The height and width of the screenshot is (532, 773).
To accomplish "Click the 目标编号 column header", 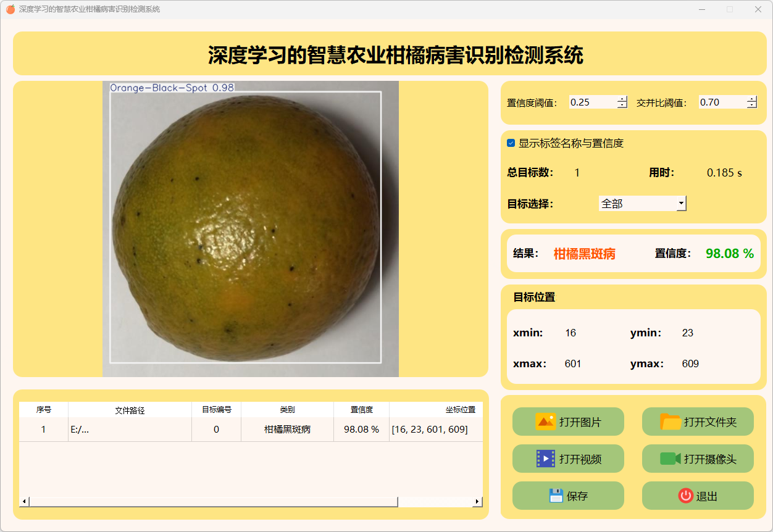I will 217,410.
